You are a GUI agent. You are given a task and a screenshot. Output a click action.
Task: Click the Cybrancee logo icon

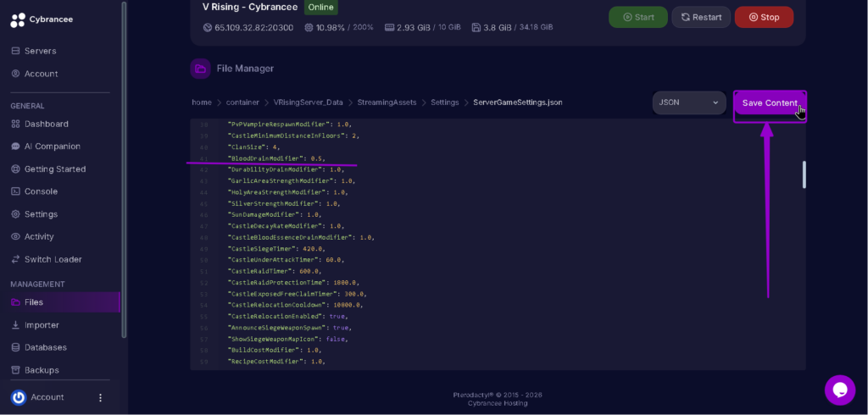pyautogui.click(x=18, y=20)
